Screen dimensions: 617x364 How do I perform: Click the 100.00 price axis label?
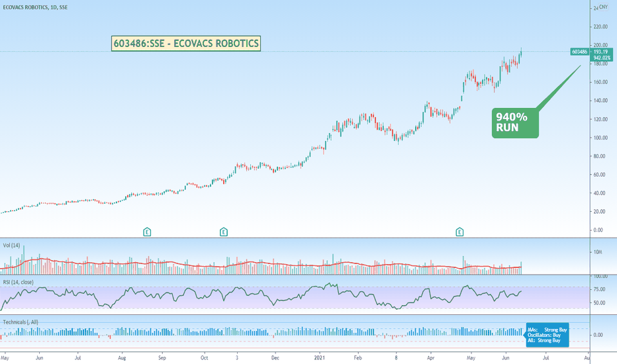tap(600, 138)
